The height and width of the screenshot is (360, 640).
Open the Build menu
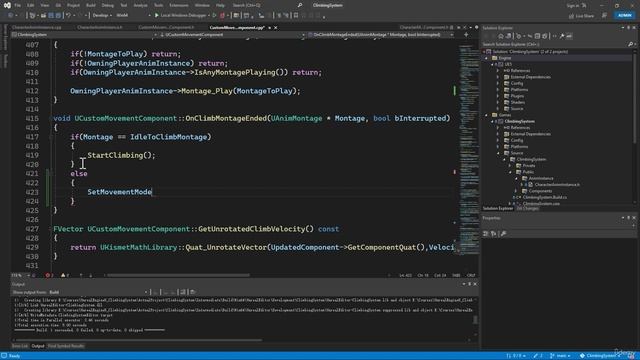[91, 5]
